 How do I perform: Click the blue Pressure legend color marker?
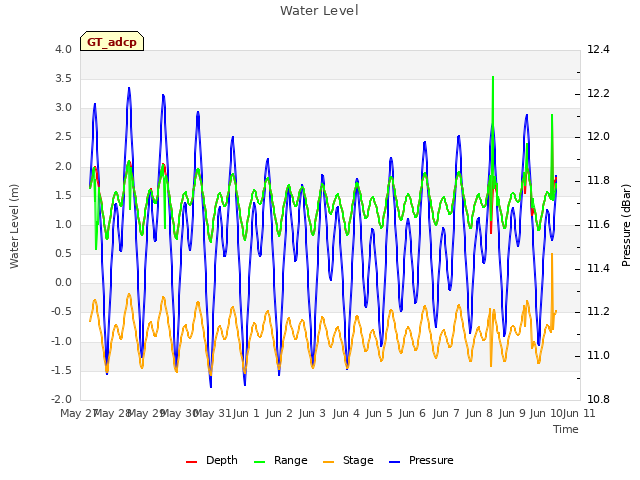point(394,462)
